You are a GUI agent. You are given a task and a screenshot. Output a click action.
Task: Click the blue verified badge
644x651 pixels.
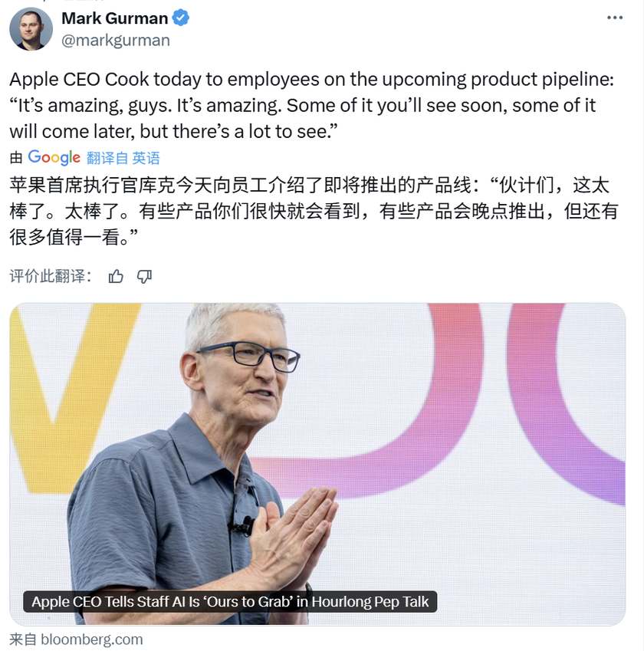(x=181, y=18)
